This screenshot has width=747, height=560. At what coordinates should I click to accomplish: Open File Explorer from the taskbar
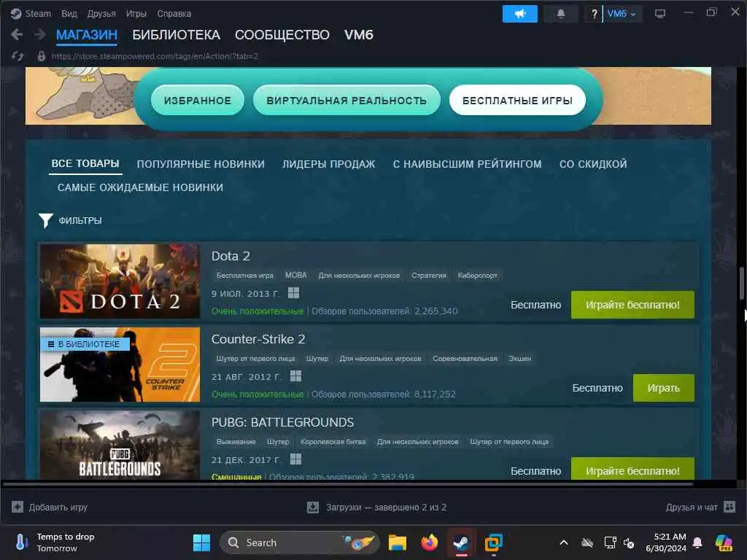[x=397, y=542]
